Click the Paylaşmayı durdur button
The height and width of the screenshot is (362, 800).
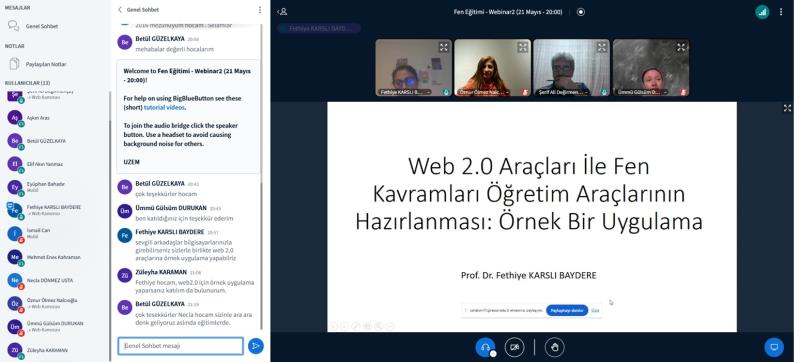coord(567,310)
